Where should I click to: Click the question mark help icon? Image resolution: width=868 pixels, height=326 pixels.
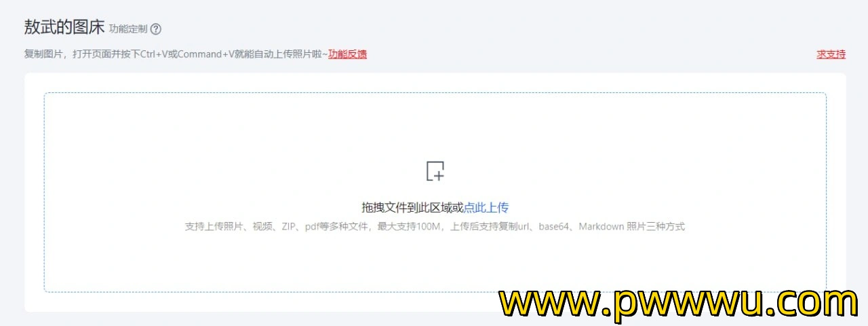pyautogui.click(x=156, y=29)
